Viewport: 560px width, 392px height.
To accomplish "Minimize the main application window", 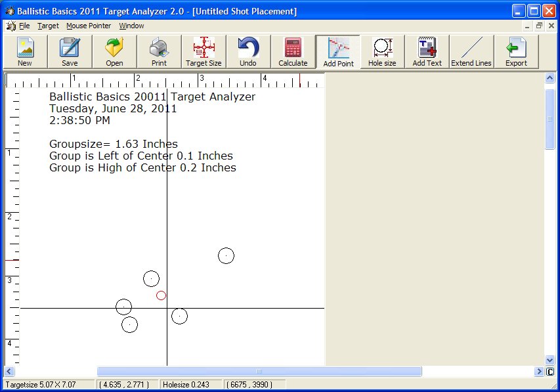I will click(518, 11).
